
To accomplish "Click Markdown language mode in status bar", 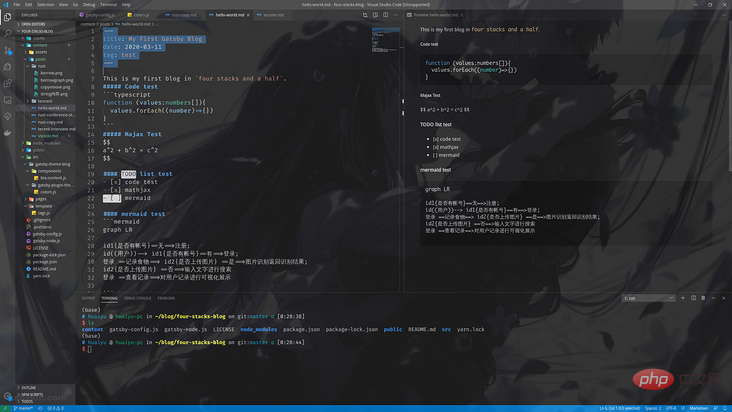I will pos(698,408).
